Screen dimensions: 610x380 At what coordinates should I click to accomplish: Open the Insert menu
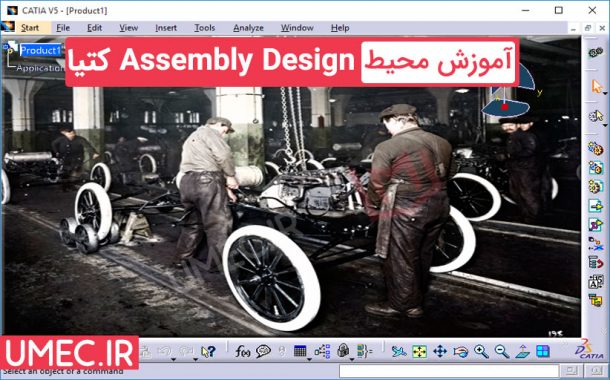tap(166, 28)
